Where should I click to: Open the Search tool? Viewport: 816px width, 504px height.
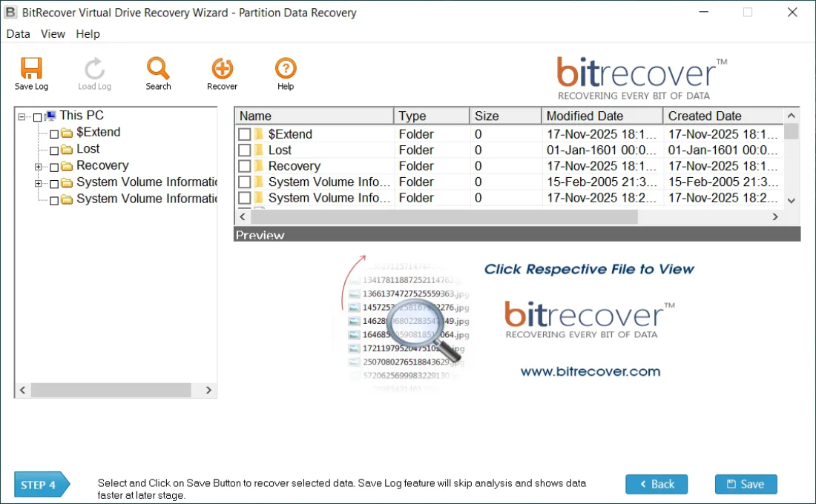click(158, 72)
